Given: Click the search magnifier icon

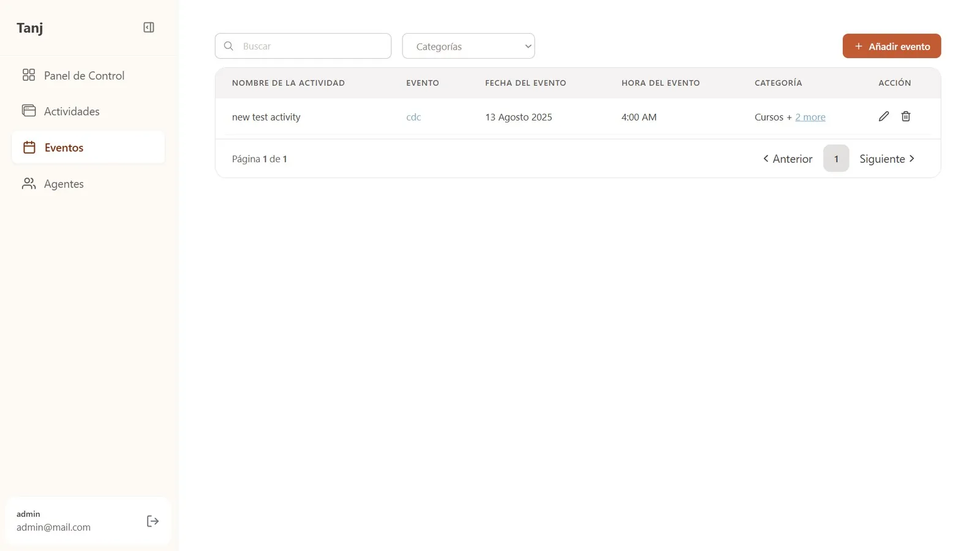Looking at the screenshot, I should [228, 46].
